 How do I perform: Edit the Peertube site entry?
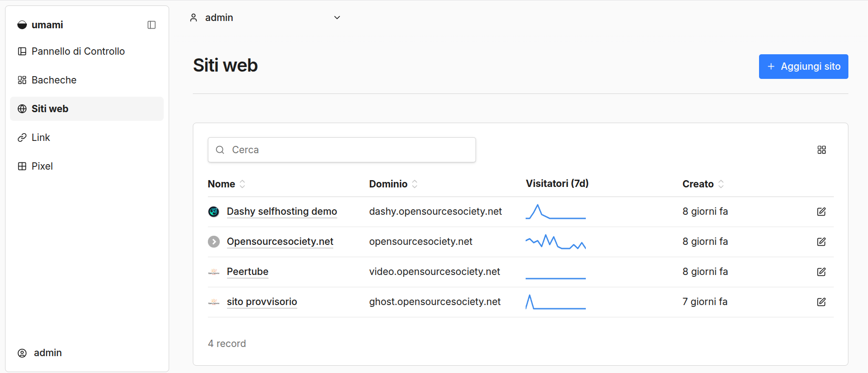click(821, 272)
